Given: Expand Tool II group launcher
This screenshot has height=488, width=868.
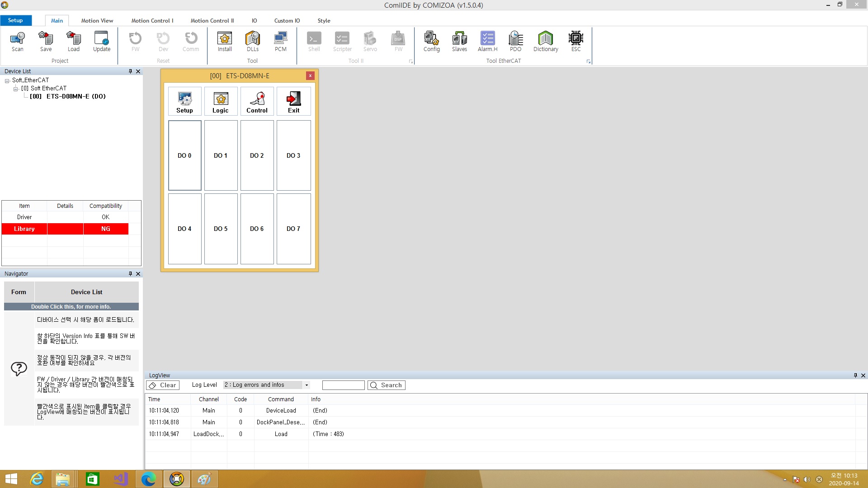Looking at the screenshot, I should [x=411, y=61].
